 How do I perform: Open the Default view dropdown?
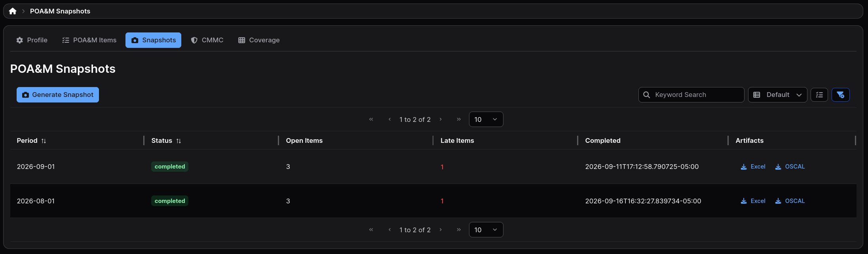click(x=777, y=95)
